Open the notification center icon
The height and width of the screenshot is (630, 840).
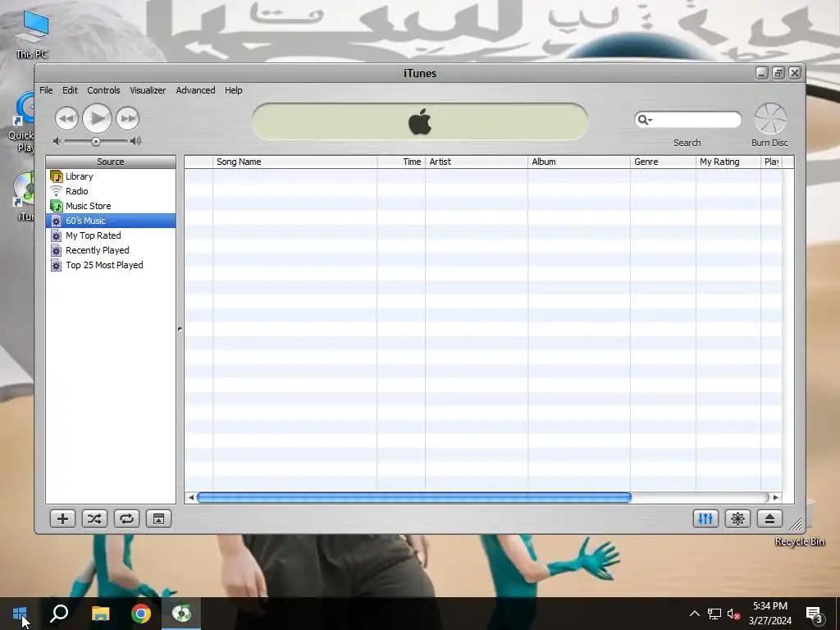coord(815,614)
